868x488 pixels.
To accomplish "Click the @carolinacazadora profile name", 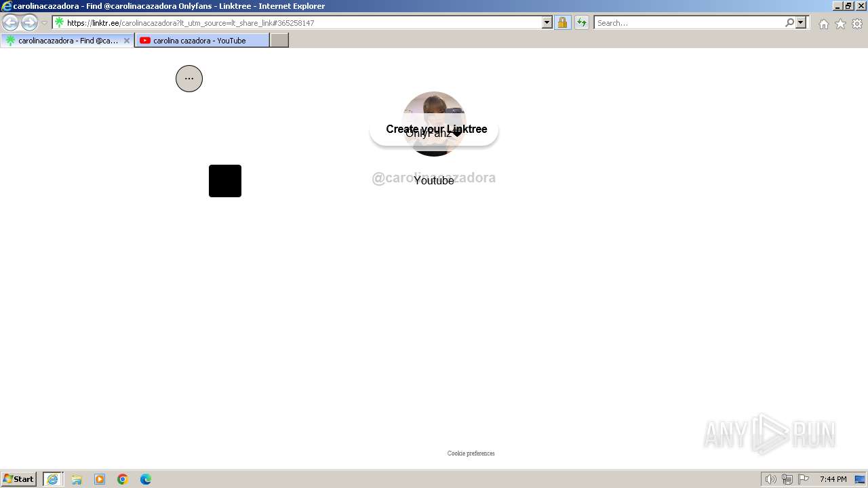I will tap(434, 178).
